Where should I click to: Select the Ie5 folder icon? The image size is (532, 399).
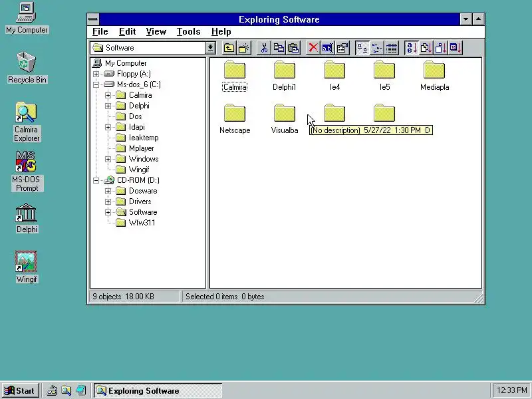[x=384, y=76]
